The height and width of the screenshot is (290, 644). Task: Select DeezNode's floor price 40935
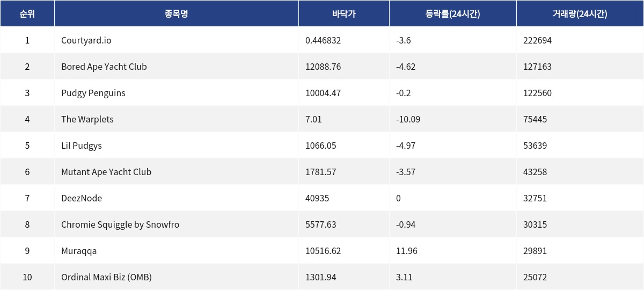tap(317, 198)
